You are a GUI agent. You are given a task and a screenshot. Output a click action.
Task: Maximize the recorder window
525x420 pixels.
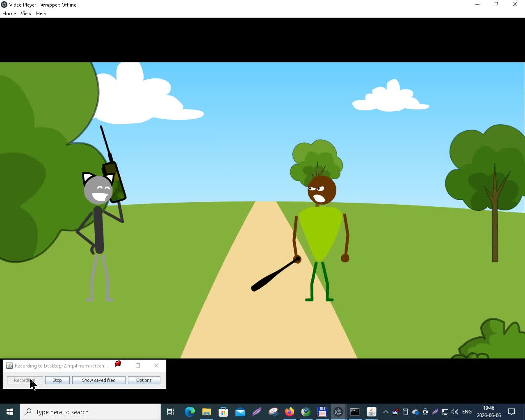[x=138, y=365]
